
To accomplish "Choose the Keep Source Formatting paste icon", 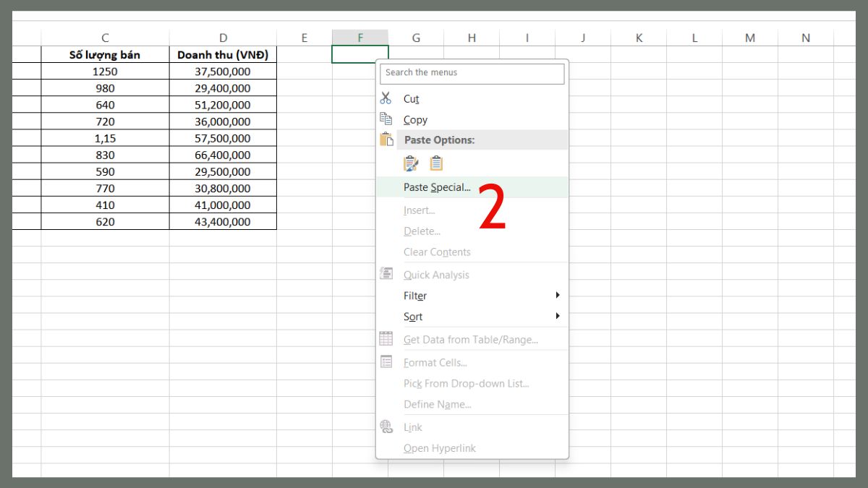I will point(435,163).
